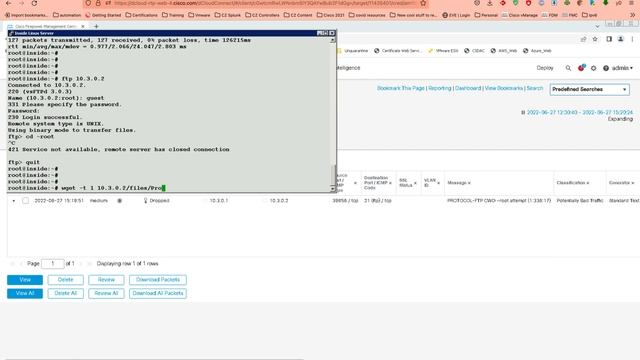640x360 pixels.
Task: Open the Personal bookmark folder
Action: [x=486, y=15]
